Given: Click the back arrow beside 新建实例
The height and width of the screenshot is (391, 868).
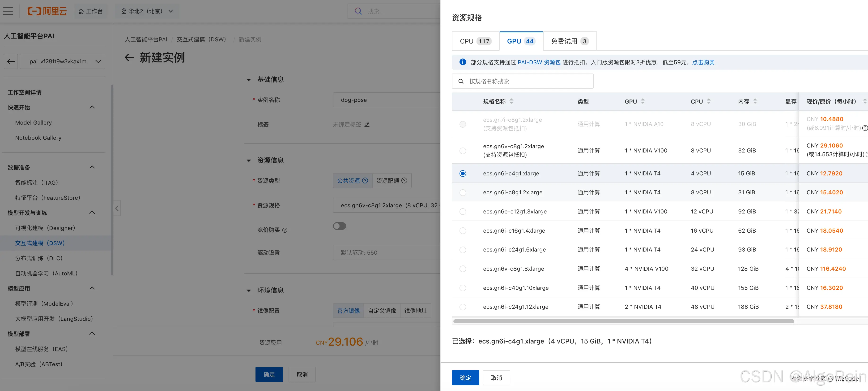Looking at the screenshot, I should coord(129,58).
